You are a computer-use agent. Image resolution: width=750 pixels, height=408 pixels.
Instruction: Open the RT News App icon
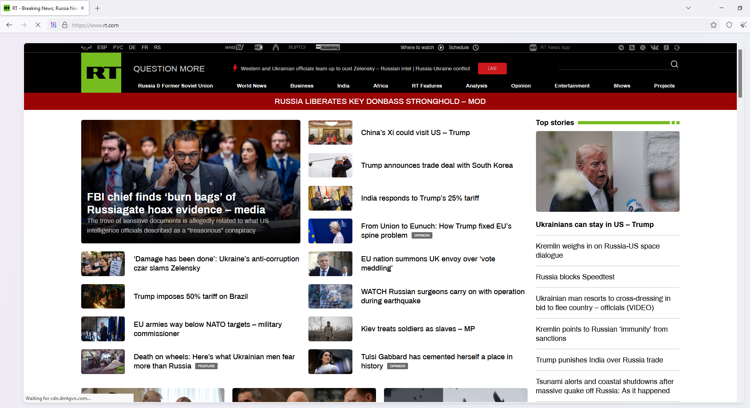tap(533, 47)
